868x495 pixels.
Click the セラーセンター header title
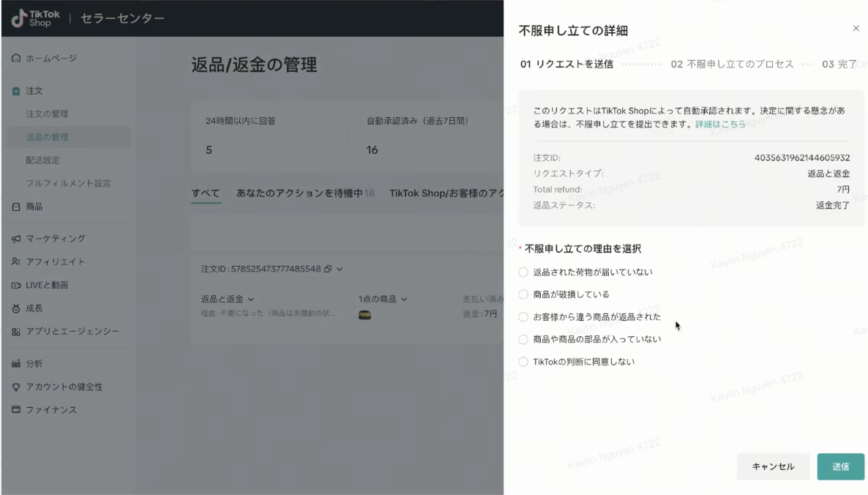click(x=122, y=18)
